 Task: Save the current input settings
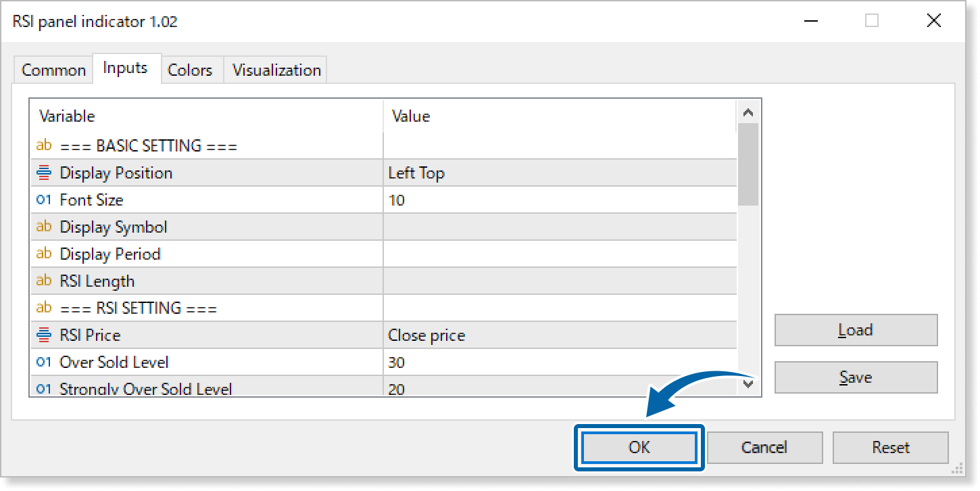(x=856, y=377)
